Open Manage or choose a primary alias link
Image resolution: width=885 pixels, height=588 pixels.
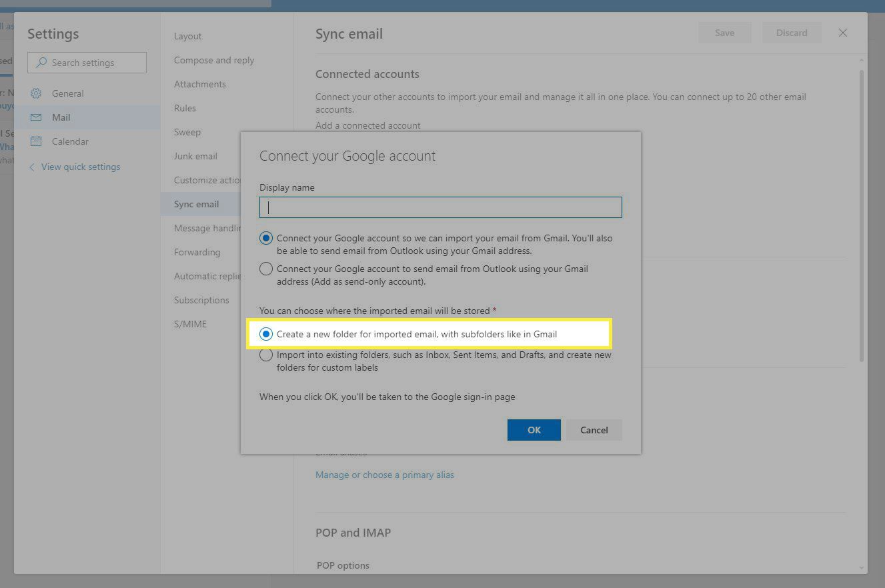point(385,475)
